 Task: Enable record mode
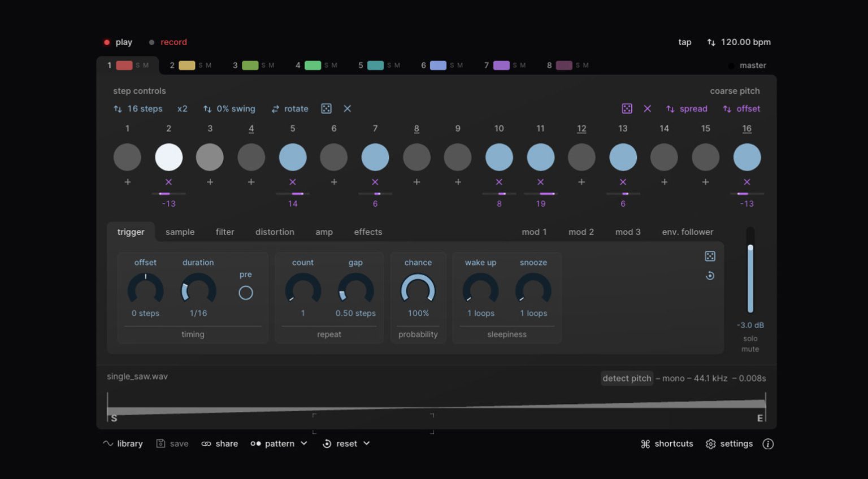pyautogui.click(x=168, y=42)
